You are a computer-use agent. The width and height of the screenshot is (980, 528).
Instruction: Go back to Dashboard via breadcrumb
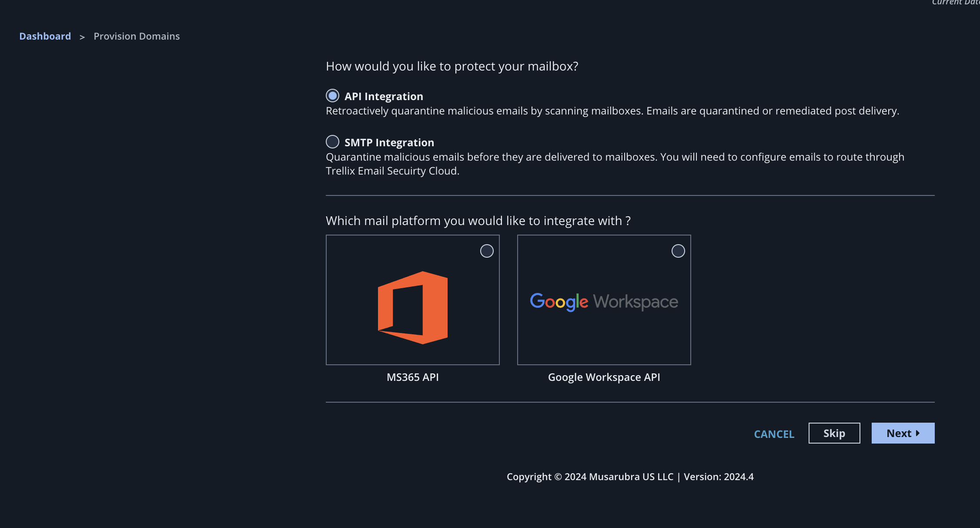tap(45, 36)
